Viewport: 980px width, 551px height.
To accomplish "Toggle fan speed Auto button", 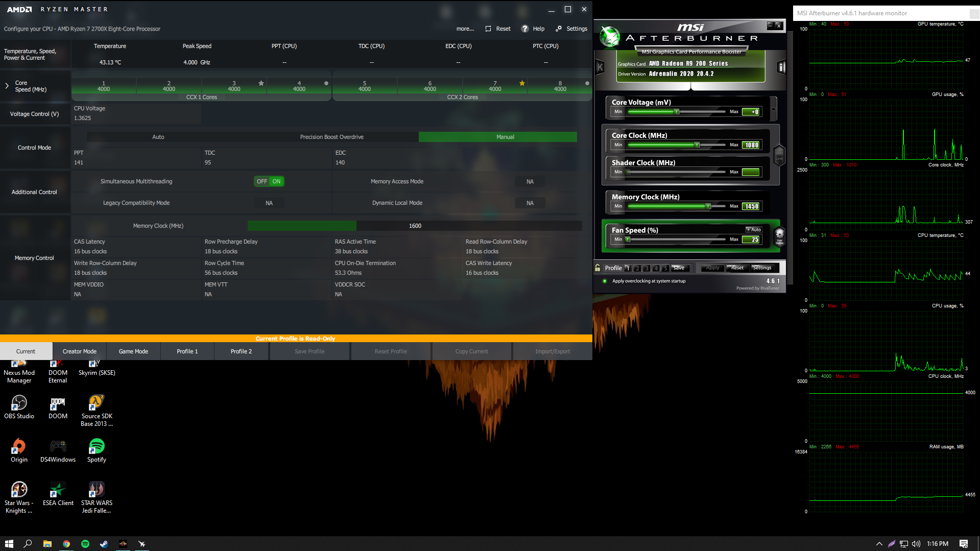I will click(753, 230).
